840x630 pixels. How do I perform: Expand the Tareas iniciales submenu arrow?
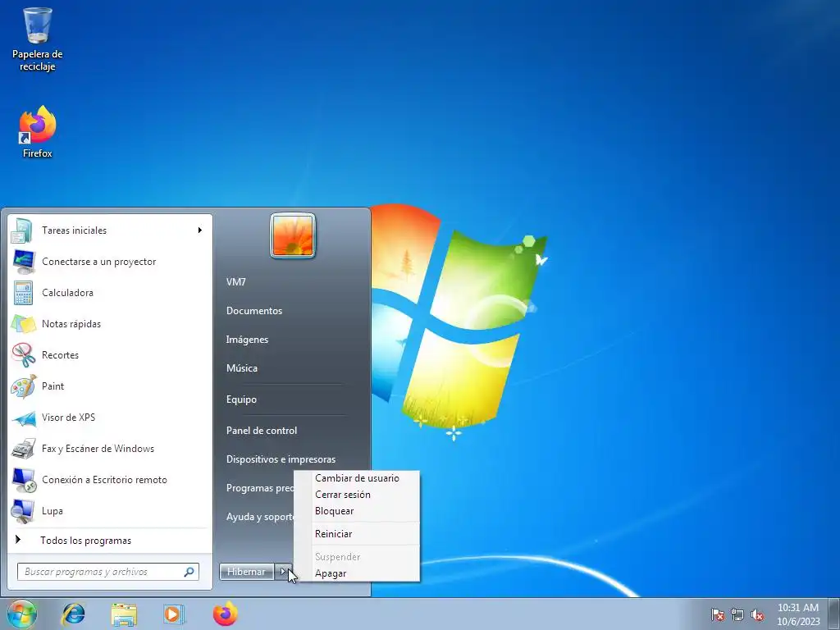point(200,231)
